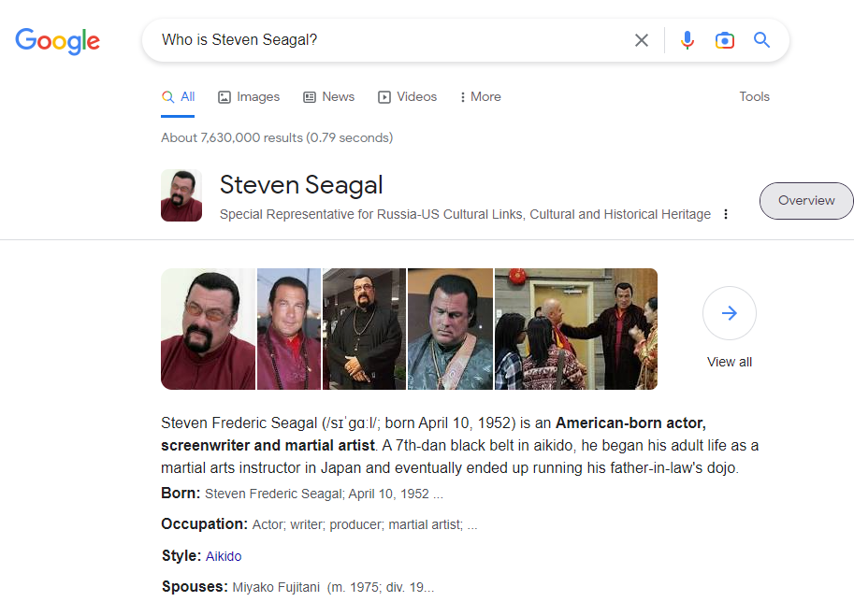Open the first photo with red shirt and glasses
Viewport: 854px width, 616px height.
[208, 329]
